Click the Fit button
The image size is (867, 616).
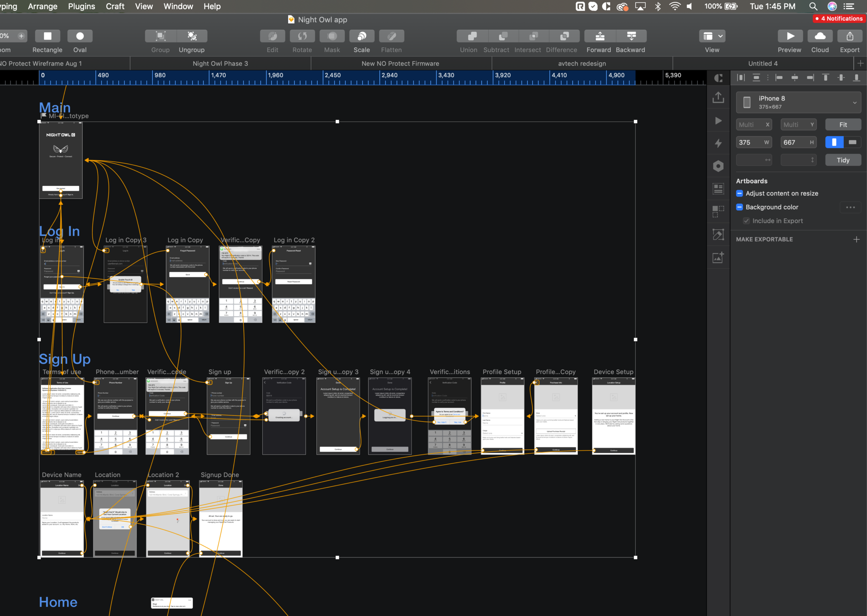(843, 125)
